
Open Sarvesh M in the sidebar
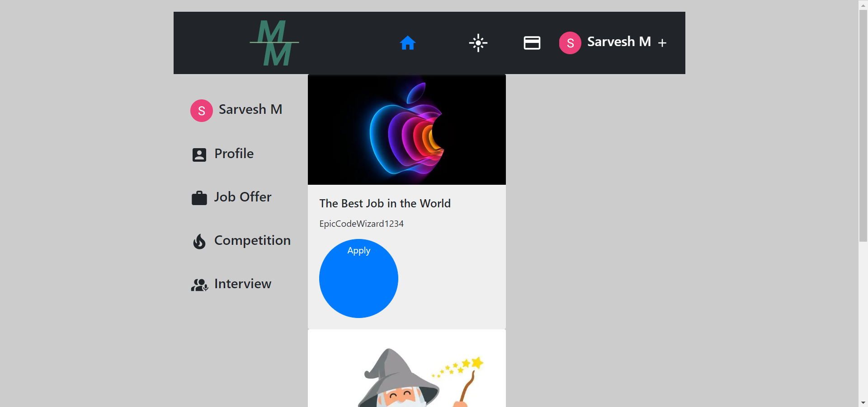tap(250, 109)
